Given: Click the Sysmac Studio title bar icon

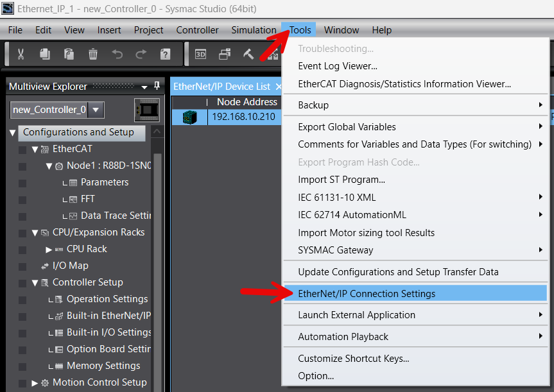Looking at the screenshot, I should pyautogui.click(x=8, y=8).
